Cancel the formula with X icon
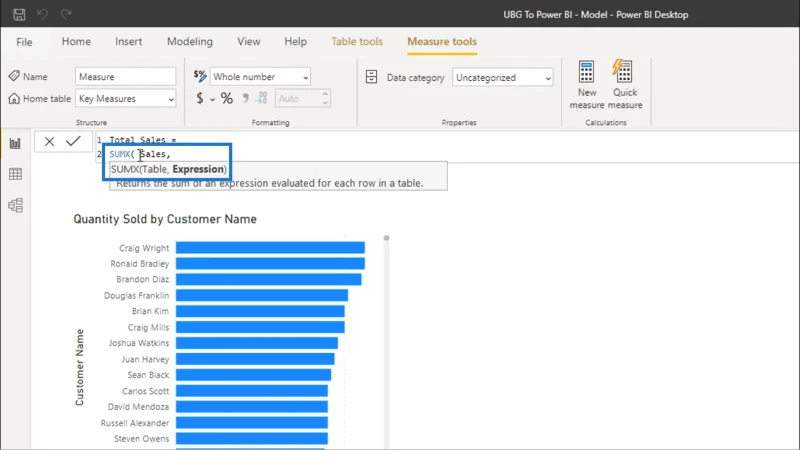The width and height of the screenshot is (800, 450). tap(49, 141)
